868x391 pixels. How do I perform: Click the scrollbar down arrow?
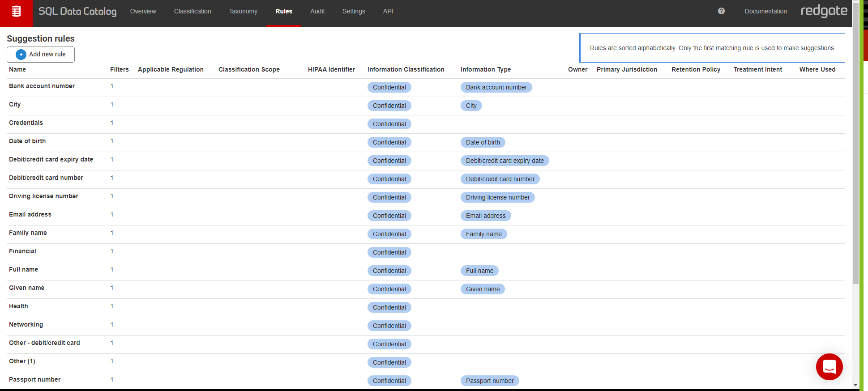(x=855, y=385)
